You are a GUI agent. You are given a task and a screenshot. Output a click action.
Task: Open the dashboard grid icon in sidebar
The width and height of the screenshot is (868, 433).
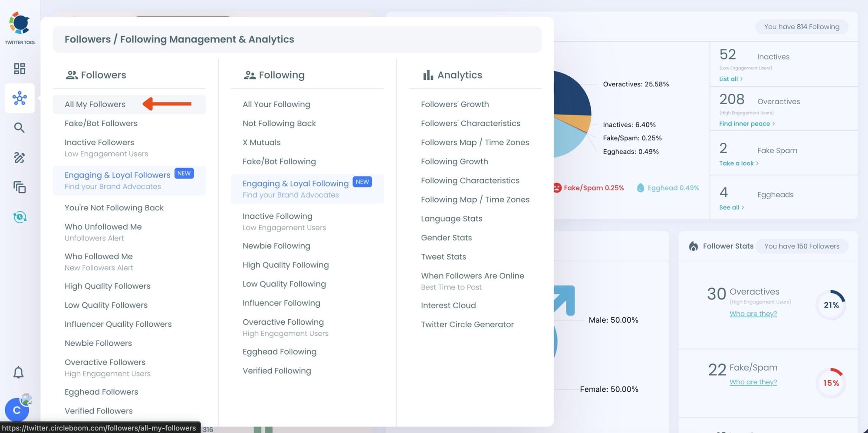(20, 69)
